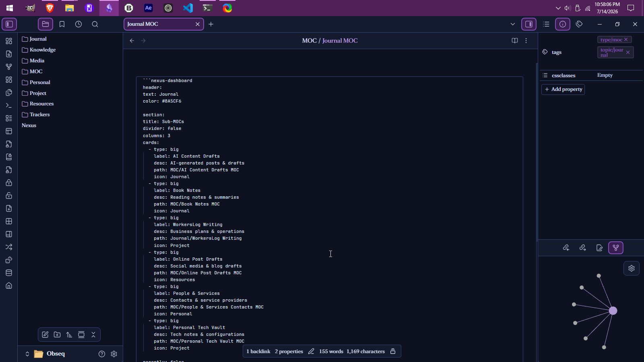This screenshot has width=644, height=362.
Task: Open the Obseq vault switcher
Action: coord(45,354)
